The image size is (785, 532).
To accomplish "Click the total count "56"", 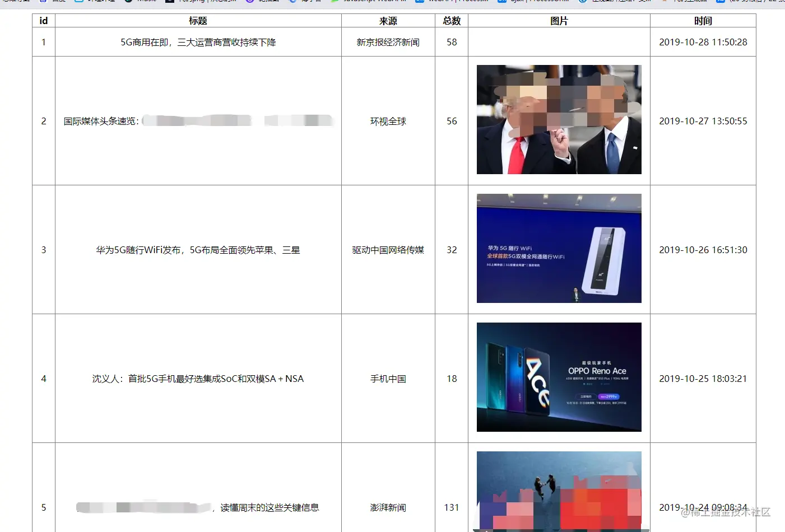I will [452, 121].
